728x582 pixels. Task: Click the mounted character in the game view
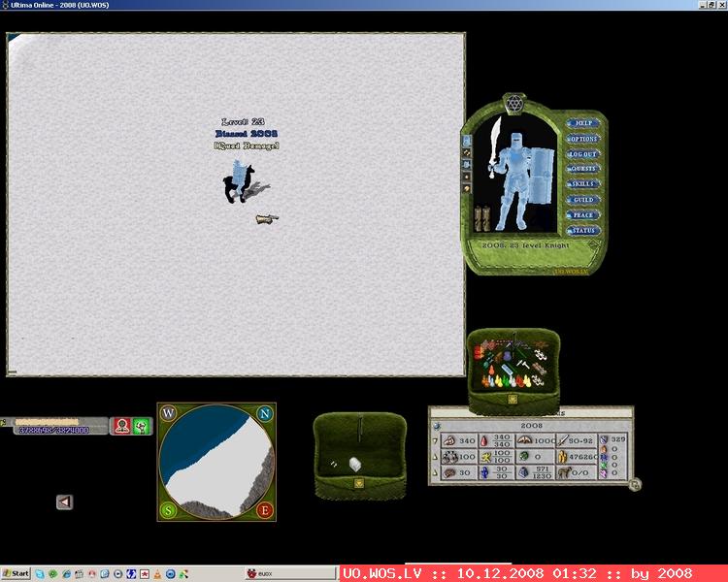(x=239, y=181)
